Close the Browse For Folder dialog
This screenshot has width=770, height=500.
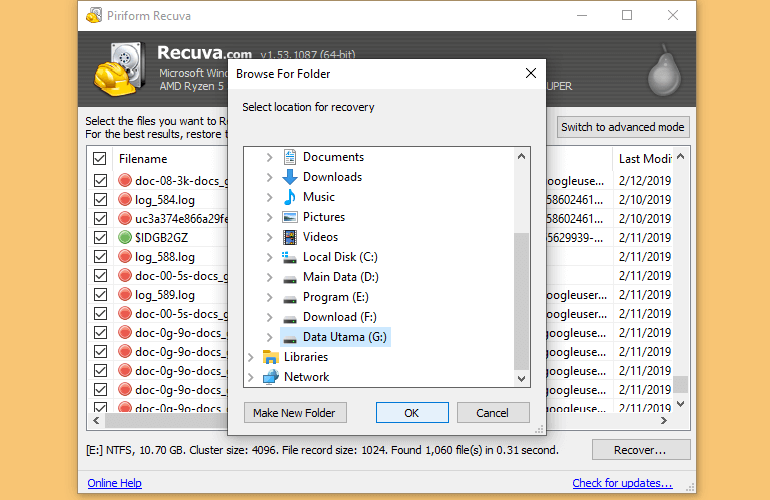tap(530, 74)
